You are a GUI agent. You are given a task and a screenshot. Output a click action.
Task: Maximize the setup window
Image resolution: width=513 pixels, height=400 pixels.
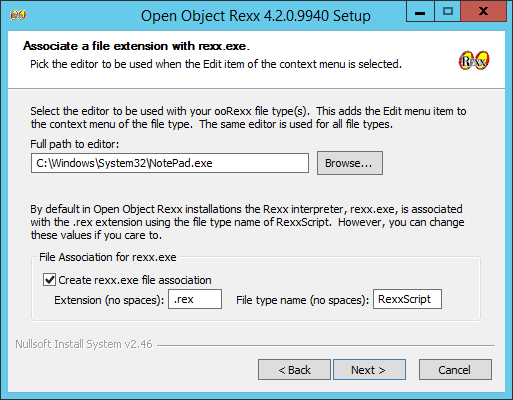(x=448, y=12)
